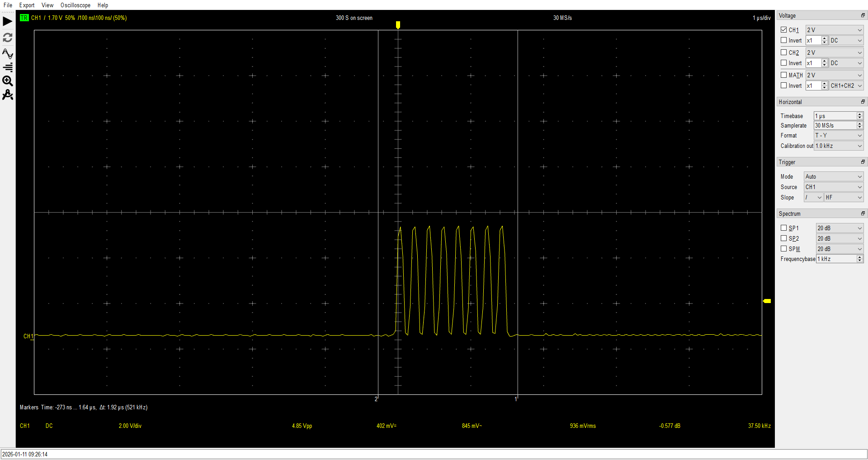The image size is (868, 460).
Task: Click the green TR trigger status label
Action: click(24, 18)
